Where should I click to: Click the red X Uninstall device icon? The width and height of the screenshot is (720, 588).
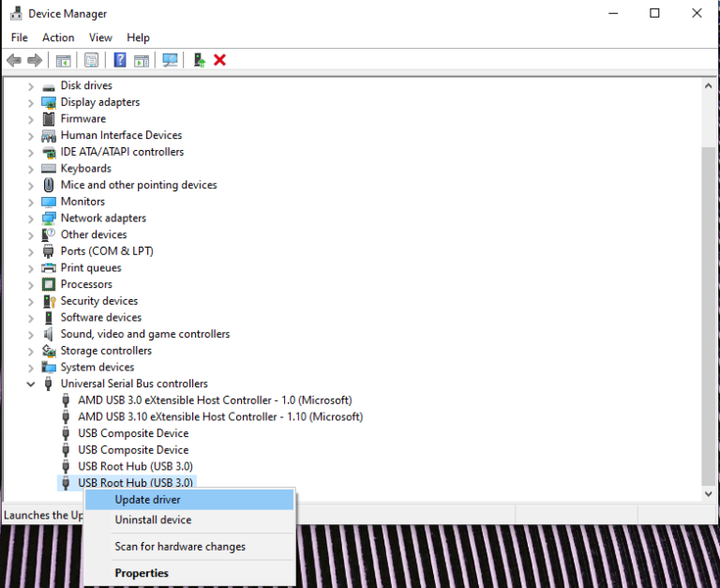point(220,60)
